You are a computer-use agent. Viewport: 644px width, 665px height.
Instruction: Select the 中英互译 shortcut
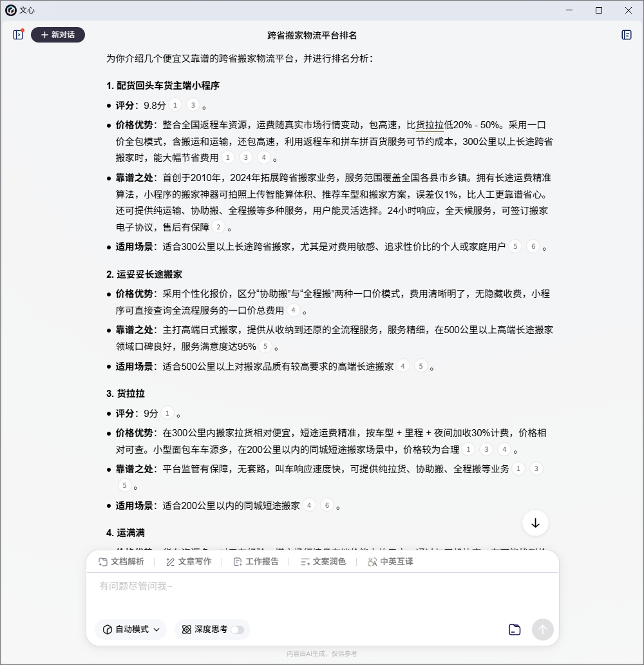pyautogui.click(x=390, y=561)
